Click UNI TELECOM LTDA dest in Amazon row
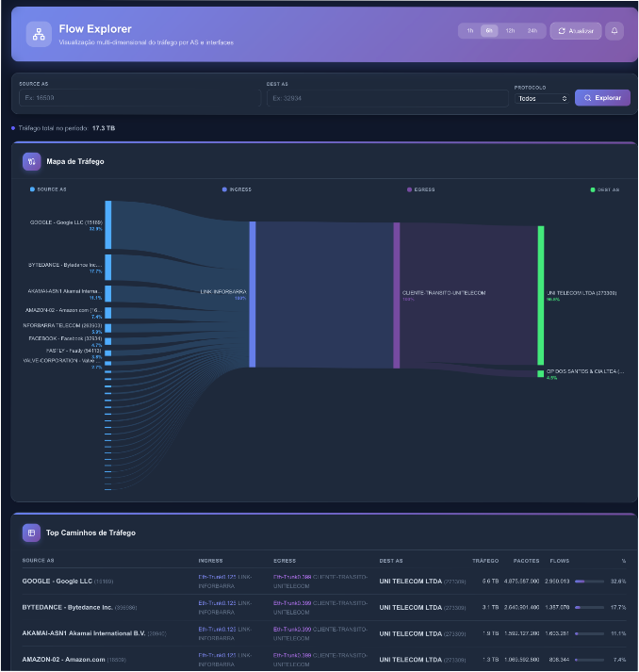639x672 pixels. (x=411, y=660)
